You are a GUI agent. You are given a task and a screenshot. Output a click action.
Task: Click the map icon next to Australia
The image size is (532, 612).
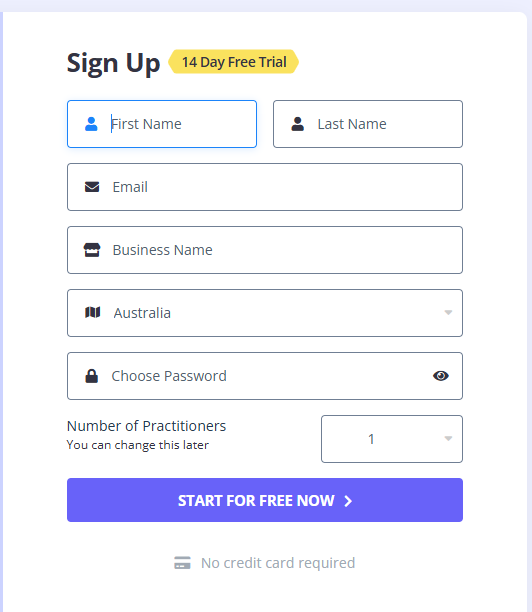(x=93, y=312)
